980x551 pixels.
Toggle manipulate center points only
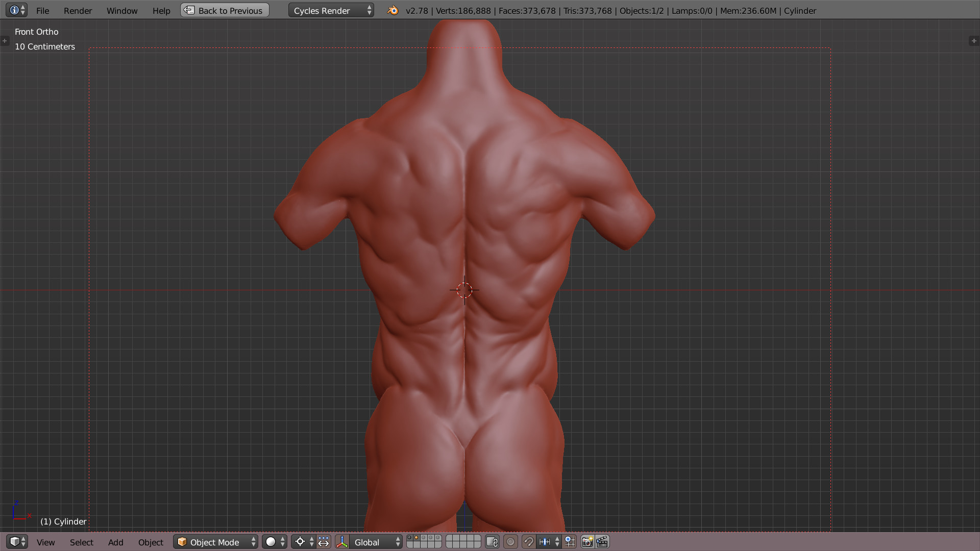click(x=324, y=542)
